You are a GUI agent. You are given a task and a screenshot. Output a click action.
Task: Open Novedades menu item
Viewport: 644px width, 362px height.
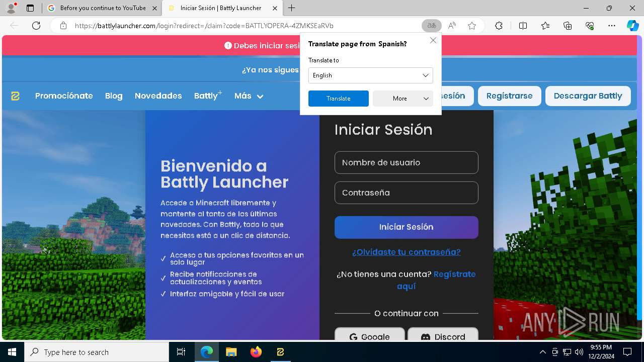click(158, 96)
